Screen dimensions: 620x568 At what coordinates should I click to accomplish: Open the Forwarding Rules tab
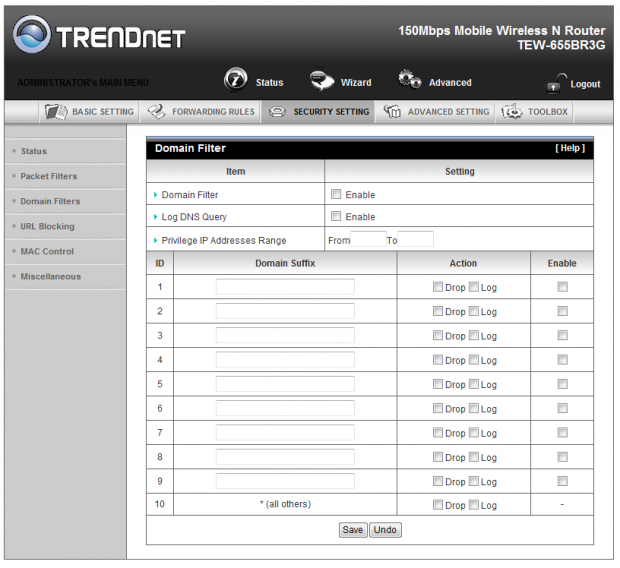click(x=200, y=112)
